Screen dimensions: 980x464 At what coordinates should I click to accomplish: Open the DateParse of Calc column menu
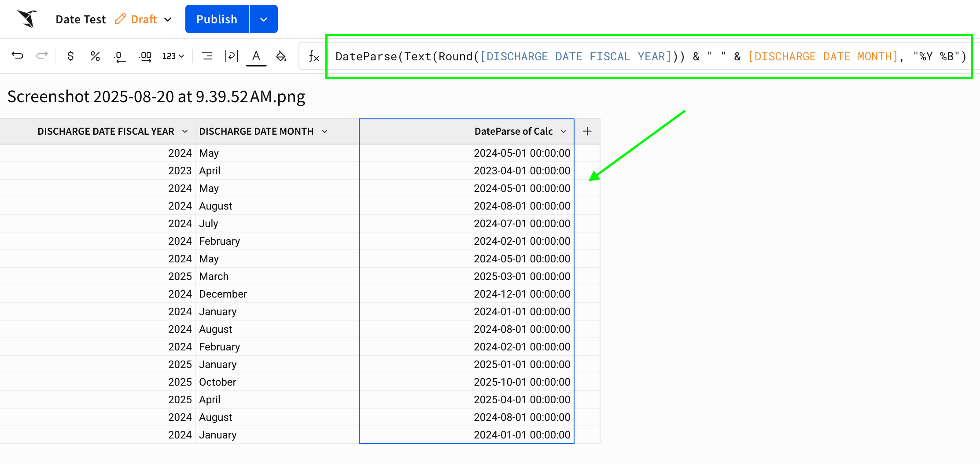pos(564,131)
